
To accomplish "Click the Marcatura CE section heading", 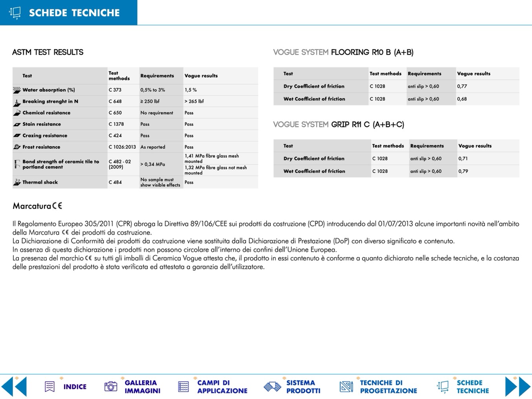I will (37, 206).
